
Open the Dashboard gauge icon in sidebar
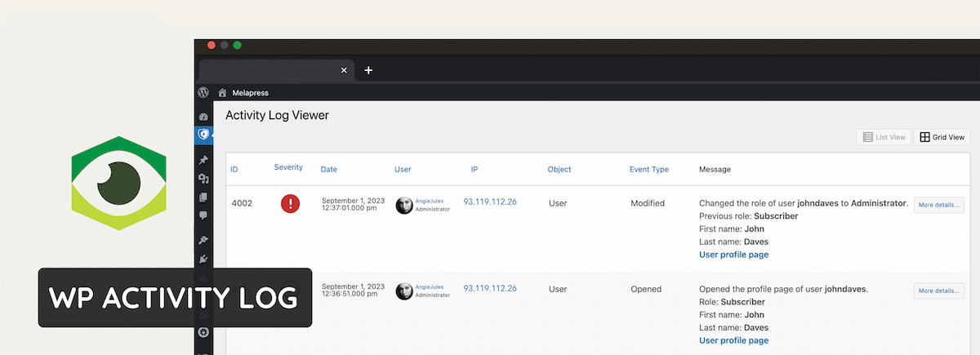(203, 117)
